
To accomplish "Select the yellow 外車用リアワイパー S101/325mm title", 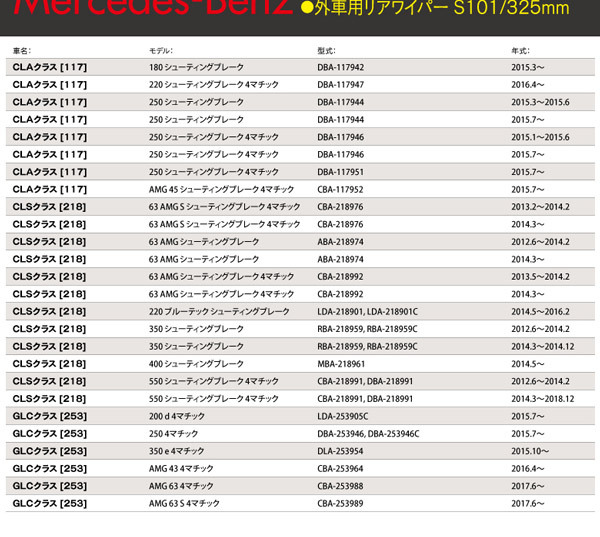I will pos(435,8).
